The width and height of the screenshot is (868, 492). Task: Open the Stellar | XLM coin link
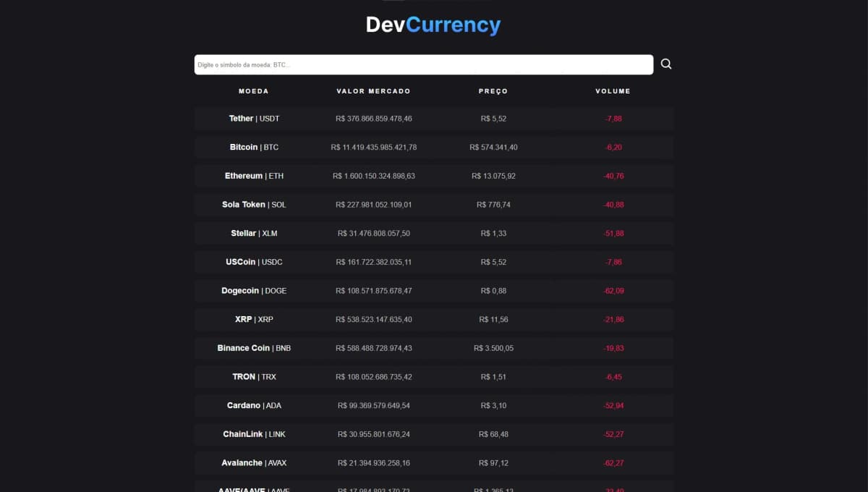click(254, 233)
